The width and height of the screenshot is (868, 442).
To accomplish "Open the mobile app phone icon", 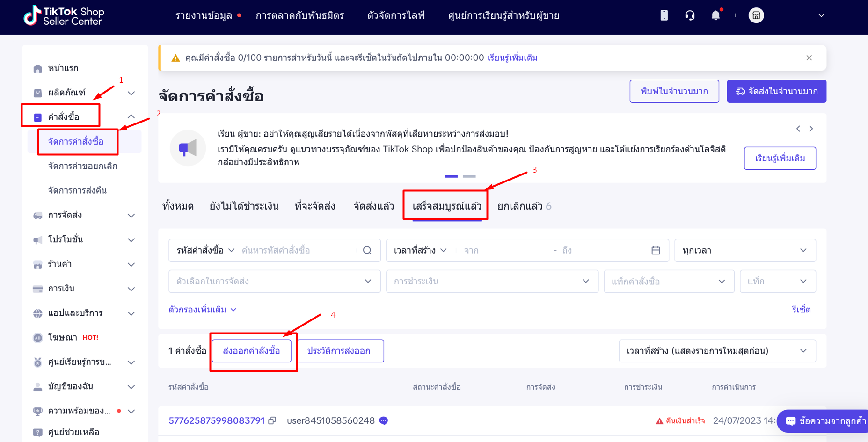I will click(664, 15).
